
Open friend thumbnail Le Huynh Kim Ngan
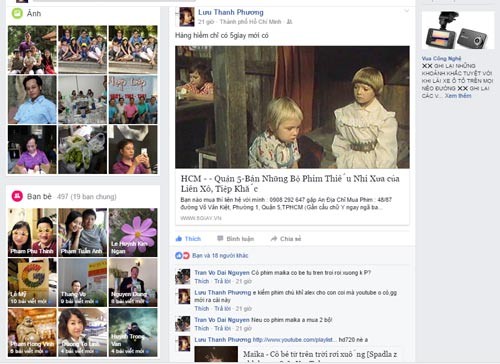pyautogui.click(x=133, y=232)
